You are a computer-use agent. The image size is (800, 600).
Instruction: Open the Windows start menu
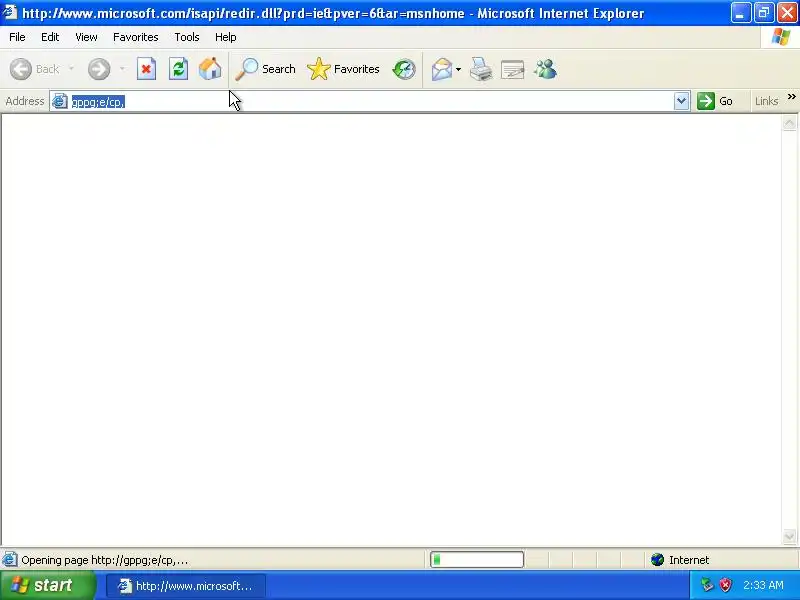pos(48,585)
